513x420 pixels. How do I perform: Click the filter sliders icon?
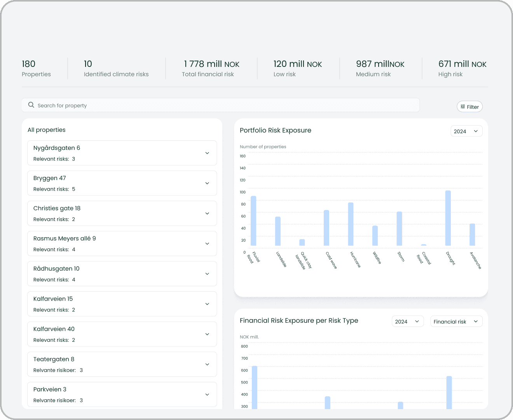click(x=462, y=107)
